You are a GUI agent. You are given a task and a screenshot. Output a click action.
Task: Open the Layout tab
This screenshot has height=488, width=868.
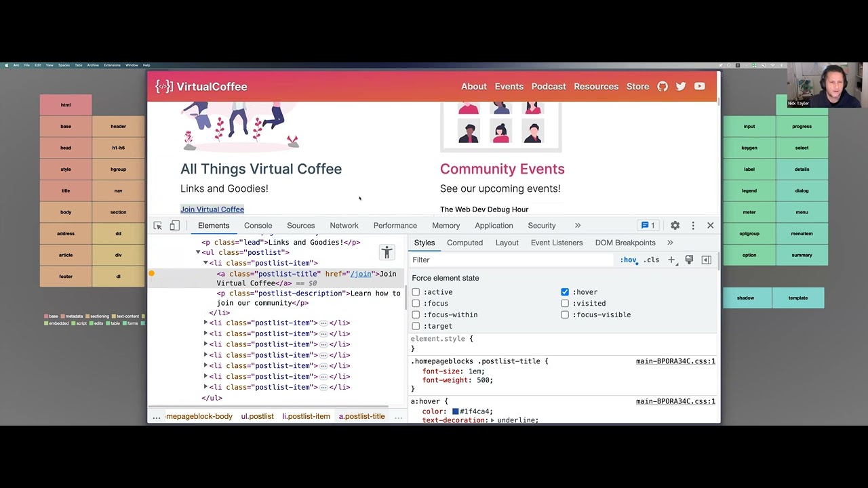(x=507, y=243)
